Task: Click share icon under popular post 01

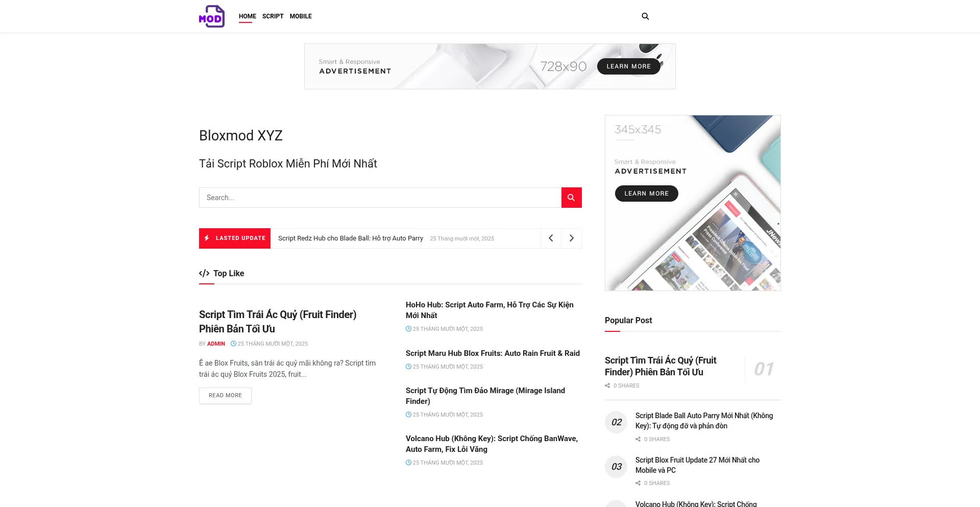Action: point(607,385)
